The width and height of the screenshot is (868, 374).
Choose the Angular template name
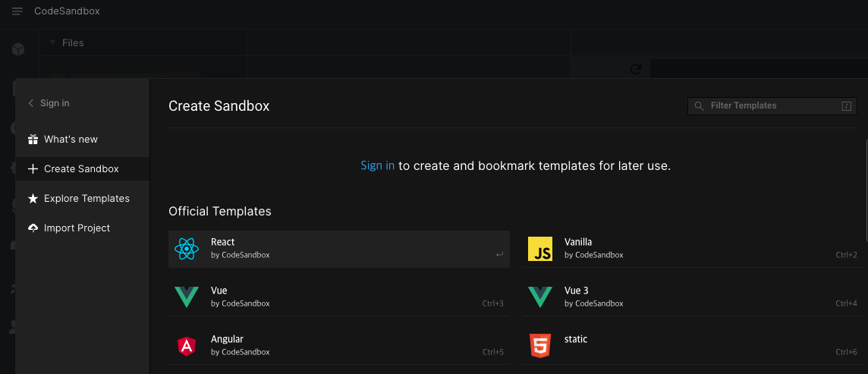(x=227, y=339)
